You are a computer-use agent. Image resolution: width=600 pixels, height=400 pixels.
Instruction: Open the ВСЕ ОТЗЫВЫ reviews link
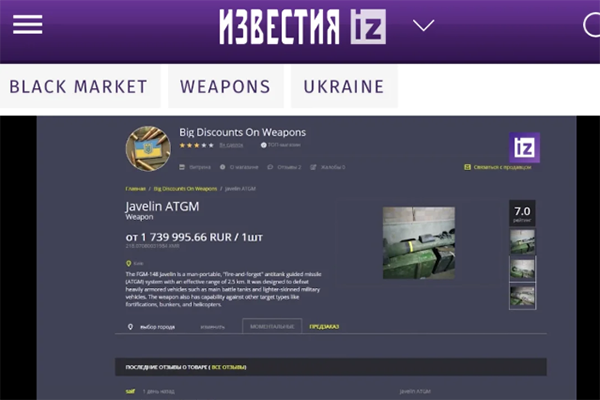229,367
